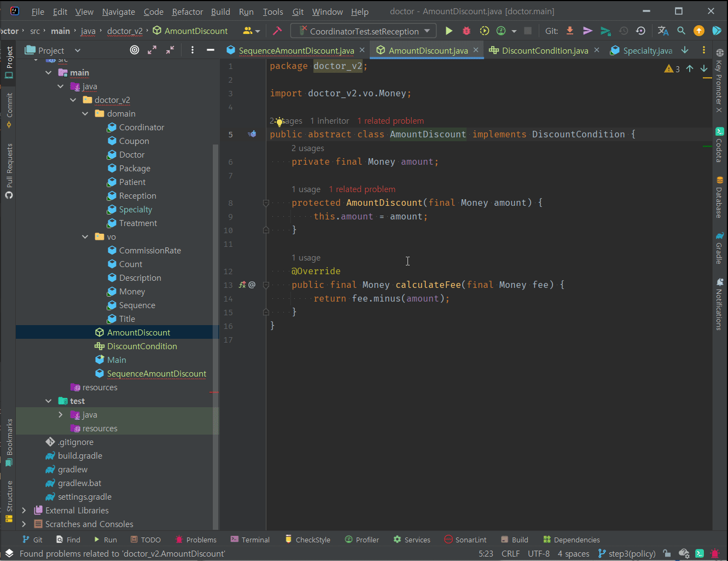Collapse the domain folder in project tree
This screenshot has height=561, width=728.
85,114
